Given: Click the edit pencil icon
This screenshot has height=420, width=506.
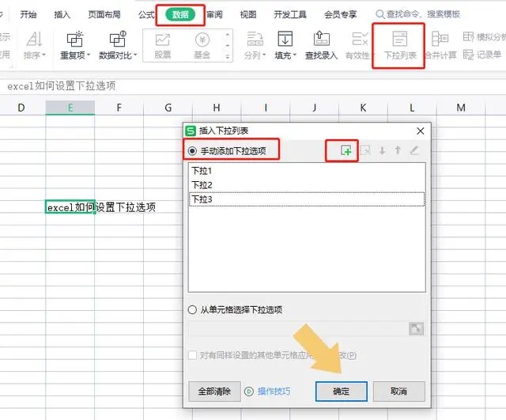Looking at the screenshot, I should (414, 150).
